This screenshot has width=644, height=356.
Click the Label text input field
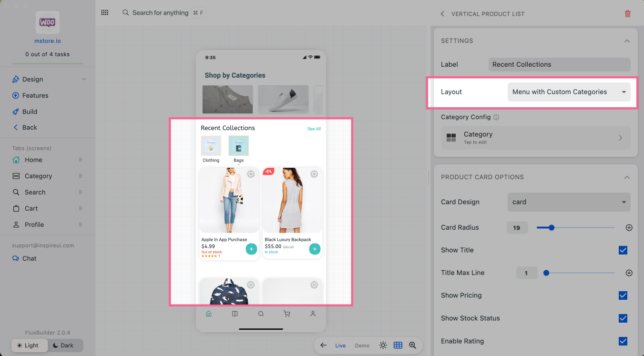(x=559, y=64)
